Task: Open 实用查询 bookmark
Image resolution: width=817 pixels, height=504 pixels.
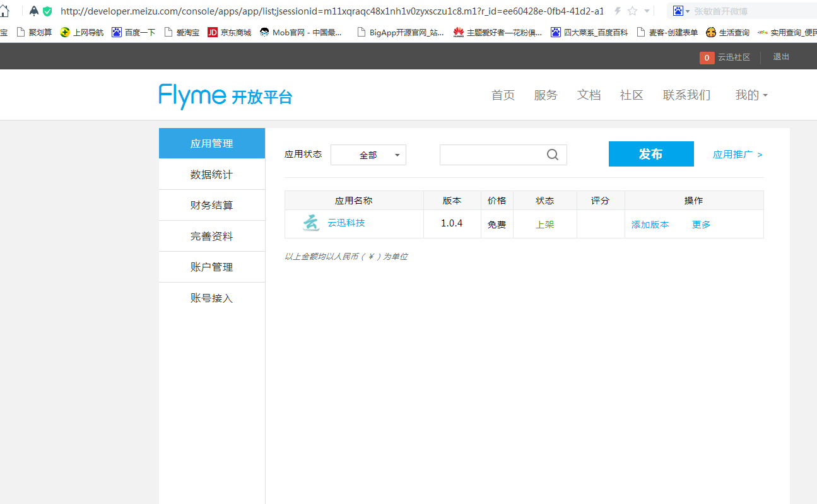Action: pyautogui.click(x=787, y=32)
